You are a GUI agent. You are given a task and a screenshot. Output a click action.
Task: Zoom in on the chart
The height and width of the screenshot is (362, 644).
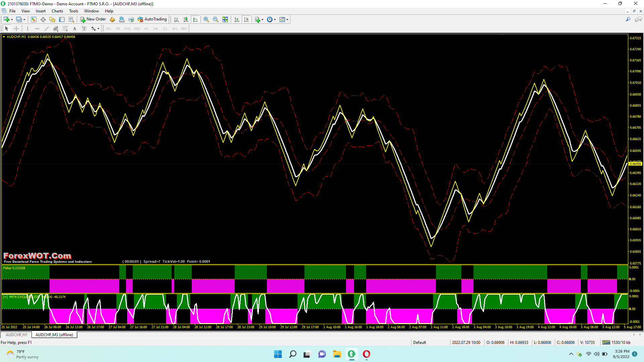pos(206,19)
